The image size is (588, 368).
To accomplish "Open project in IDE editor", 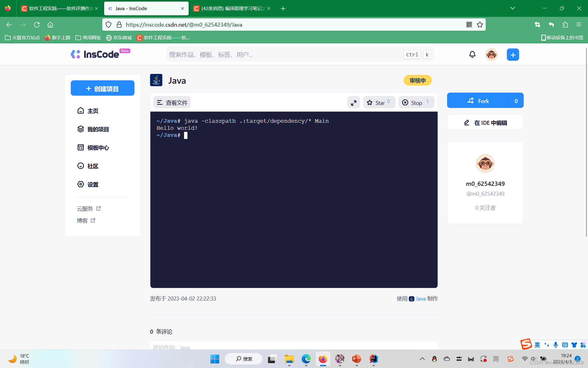I will pyautogui.click(x=485, y=123).
